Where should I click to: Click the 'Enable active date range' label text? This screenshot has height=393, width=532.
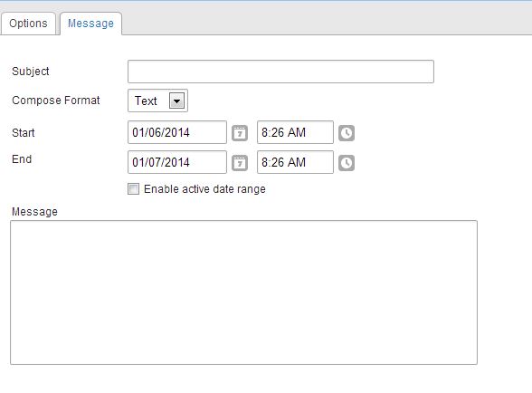pos(204,189)
